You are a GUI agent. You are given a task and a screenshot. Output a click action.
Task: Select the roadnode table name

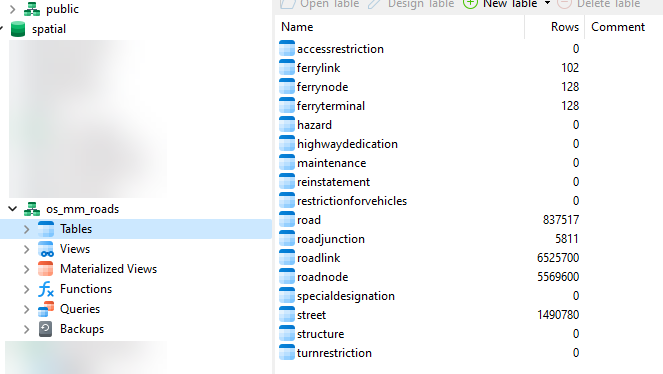click(322, 277)
